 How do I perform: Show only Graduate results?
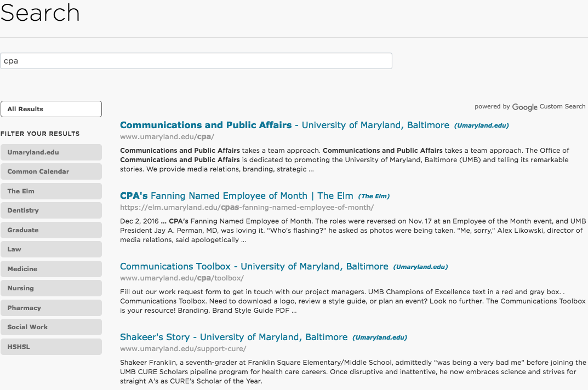51,230
